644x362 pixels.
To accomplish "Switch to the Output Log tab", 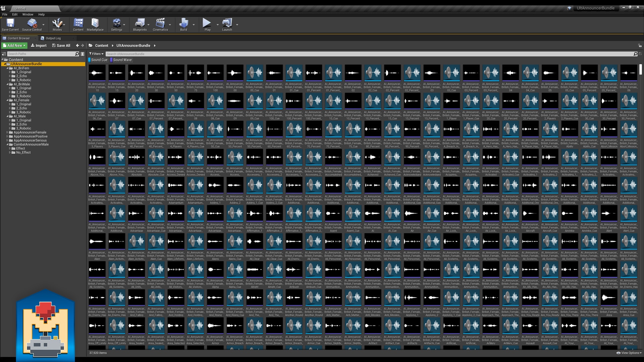I will pos(53,38).
